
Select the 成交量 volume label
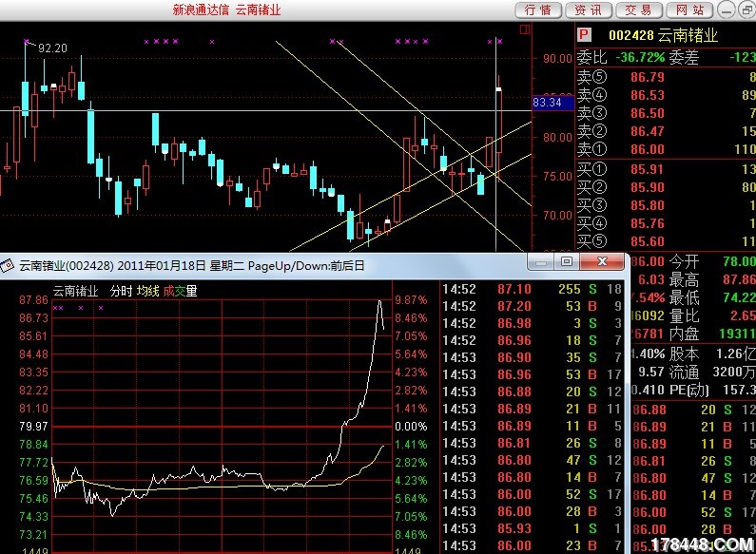click(180, 291)
